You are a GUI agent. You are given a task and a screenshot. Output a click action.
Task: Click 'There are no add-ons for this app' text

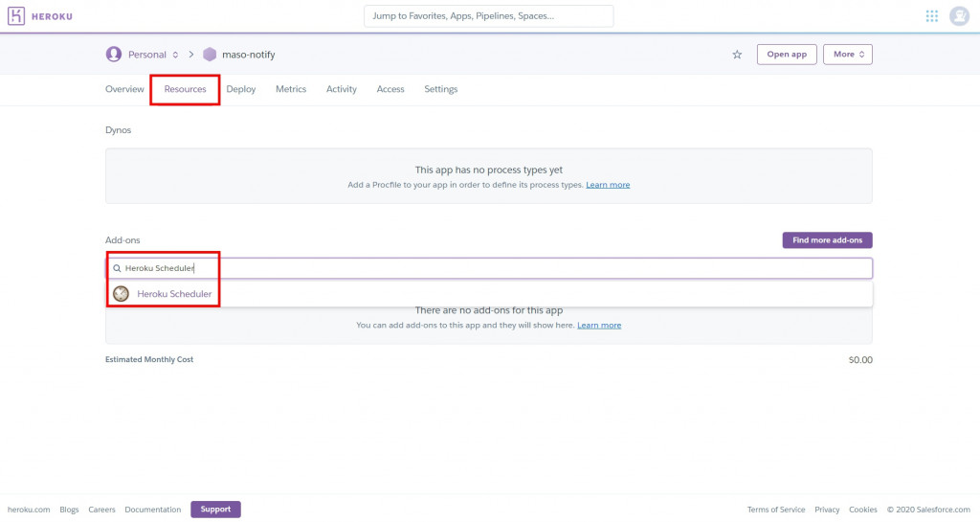489,310
